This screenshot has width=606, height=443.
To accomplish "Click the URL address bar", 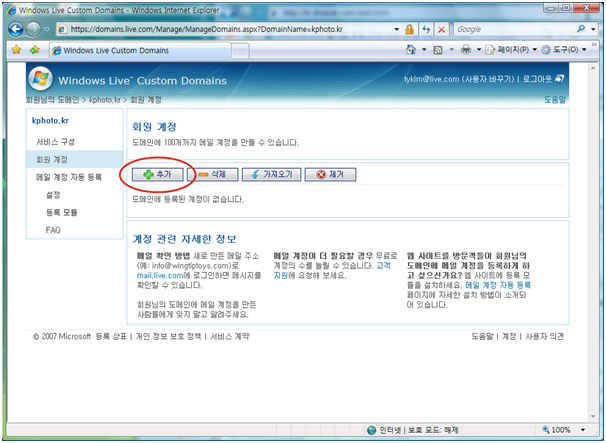I will pos(228,29).
